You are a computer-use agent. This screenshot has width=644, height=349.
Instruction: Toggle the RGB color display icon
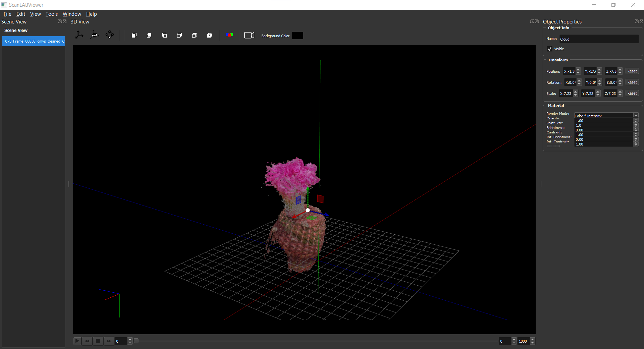(x=229, y=35)
